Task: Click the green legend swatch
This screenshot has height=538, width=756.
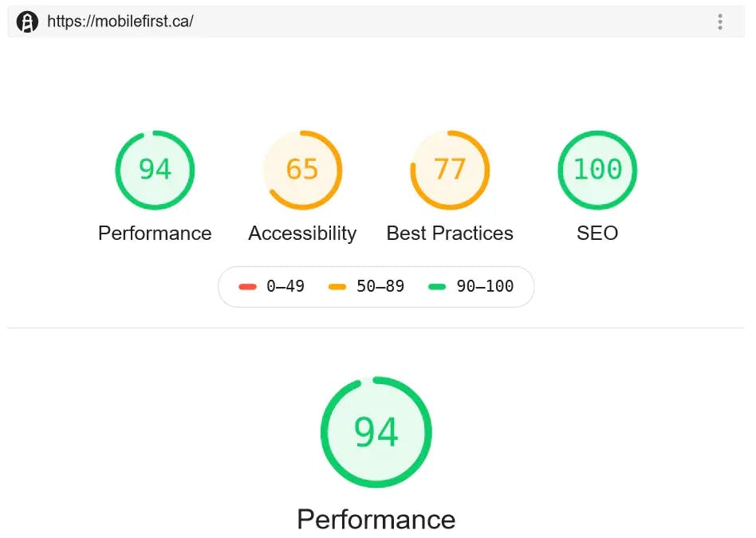Action: [x=437, y=287]
